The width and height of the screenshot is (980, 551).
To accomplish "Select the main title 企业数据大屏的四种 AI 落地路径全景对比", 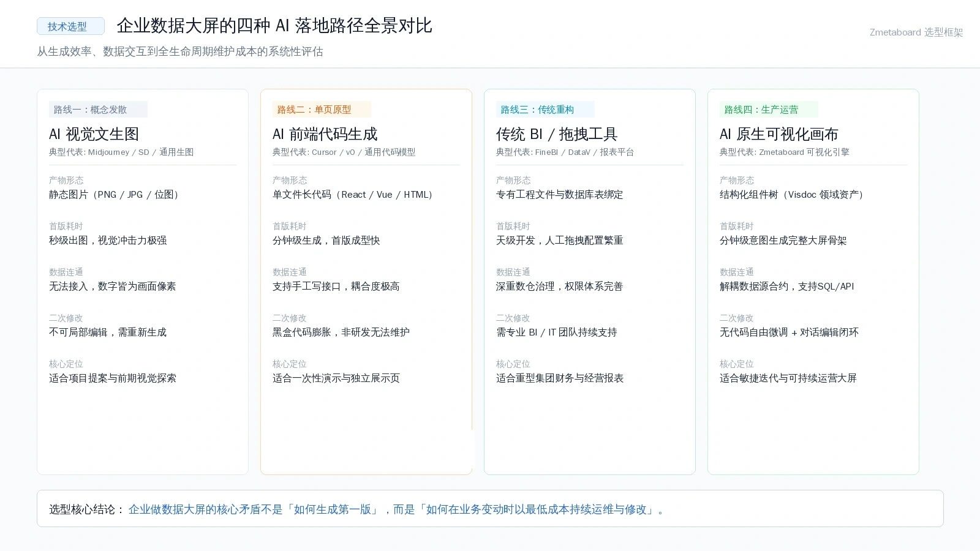I will click(274, 26).
